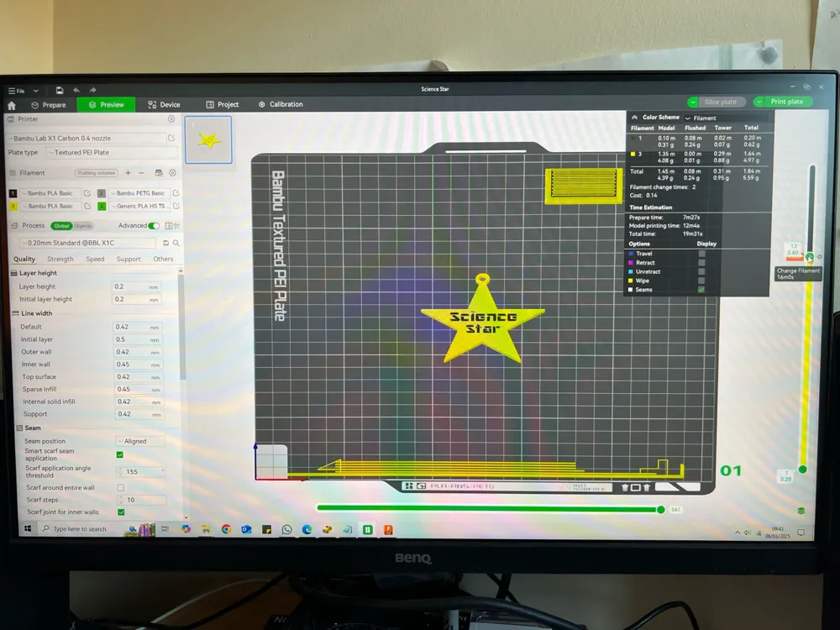Go to the Home screen icon

pos(12,106)
